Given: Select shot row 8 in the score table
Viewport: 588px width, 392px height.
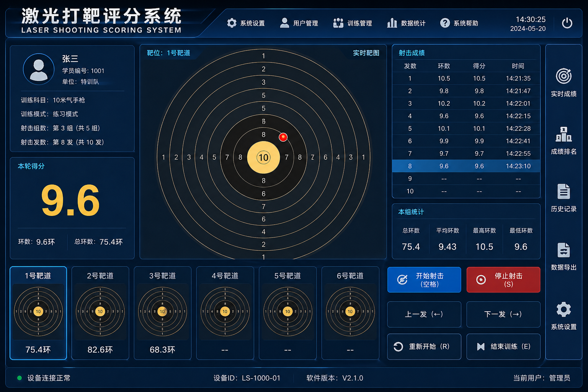Looking at the screenshot, I should (x=465, y=166).
